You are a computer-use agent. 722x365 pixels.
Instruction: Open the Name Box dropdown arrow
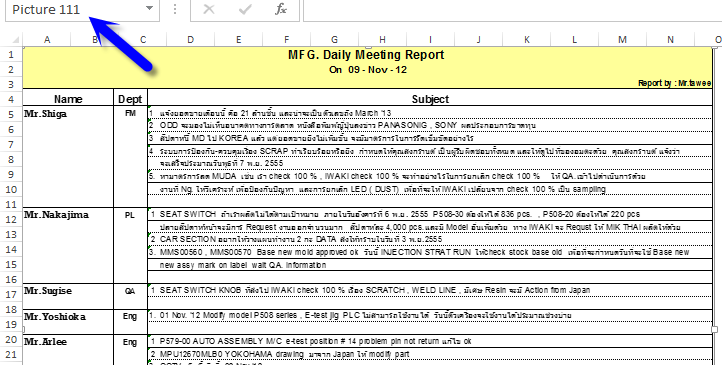(x=149, y=8)
